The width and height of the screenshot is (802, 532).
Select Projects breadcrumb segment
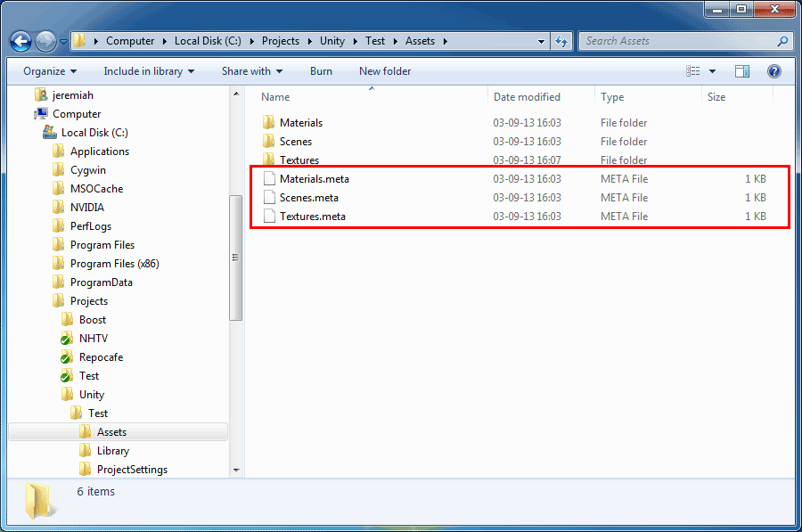(x=281, y=41)
